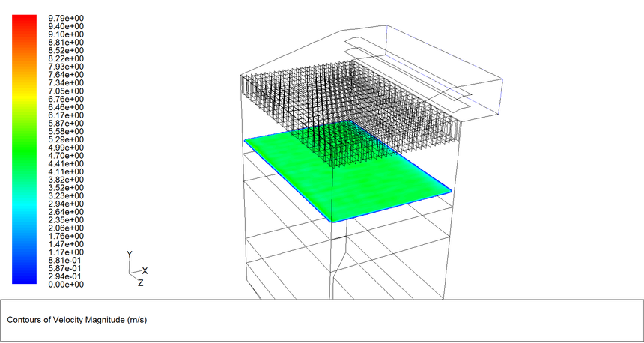The height and width of the screenshot is (343, 644).
Task: Pick the 6.46e+00 legend value
Action: [66, 107]
